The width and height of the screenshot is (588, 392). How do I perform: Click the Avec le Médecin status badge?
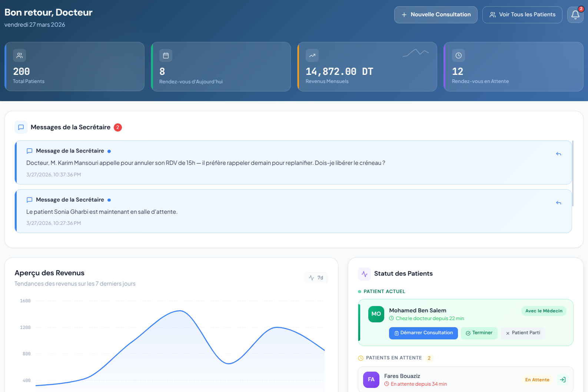(x=544, y=311)
